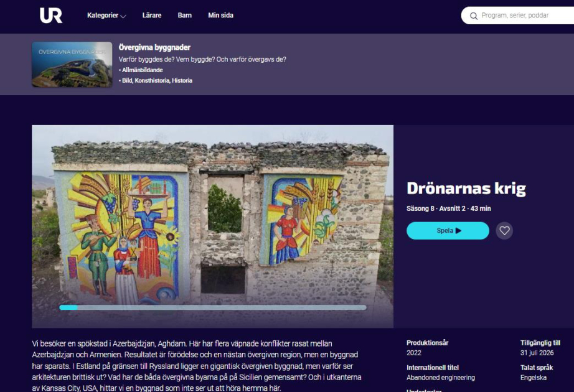Screen dimensions: 574x392
Task: Click the magnifying glass search icon
Action: [x=474, y=16]
